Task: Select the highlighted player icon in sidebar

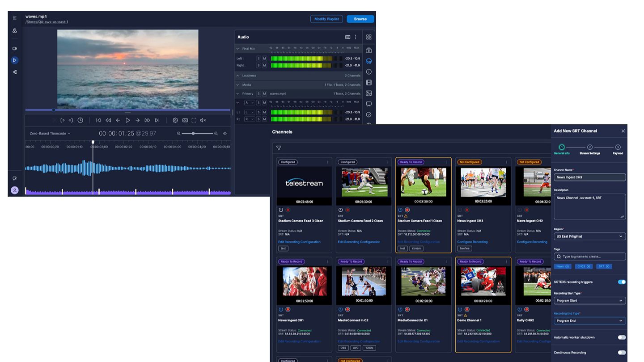Action: (15, 60)
